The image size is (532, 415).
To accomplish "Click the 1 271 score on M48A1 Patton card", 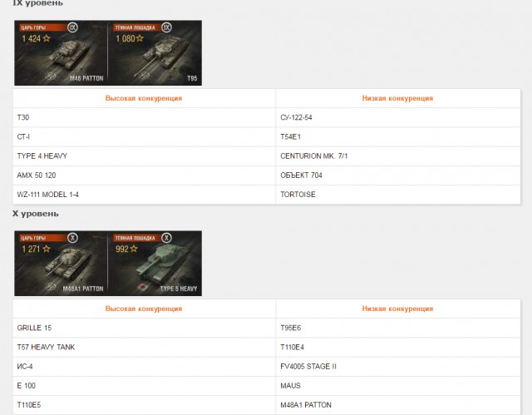I will click(32, 249).
